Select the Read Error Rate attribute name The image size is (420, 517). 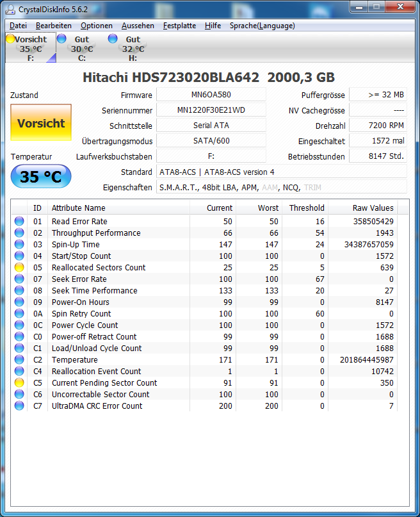(79, 221)
